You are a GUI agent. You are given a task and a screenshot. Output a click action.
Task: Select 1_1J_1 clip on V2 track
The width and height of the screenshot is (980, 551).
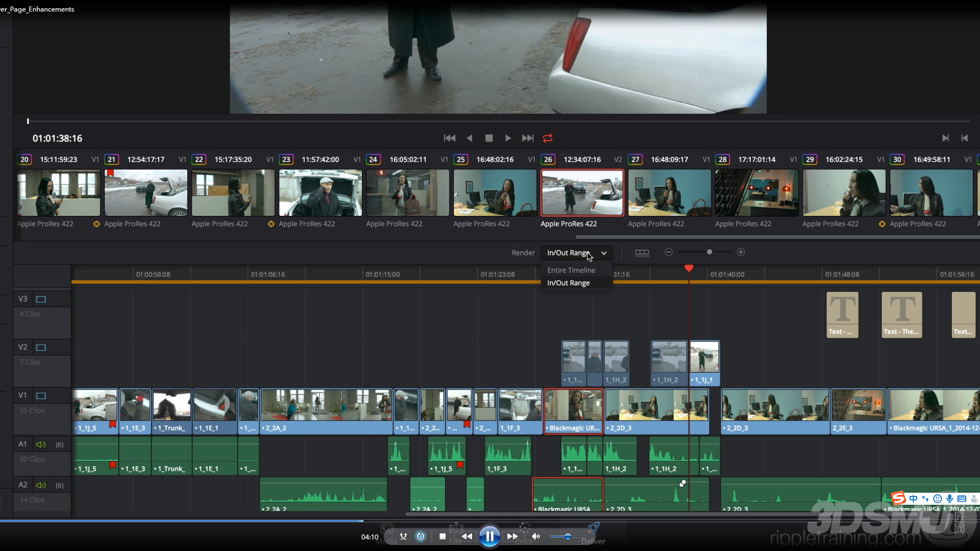[705, 363]
